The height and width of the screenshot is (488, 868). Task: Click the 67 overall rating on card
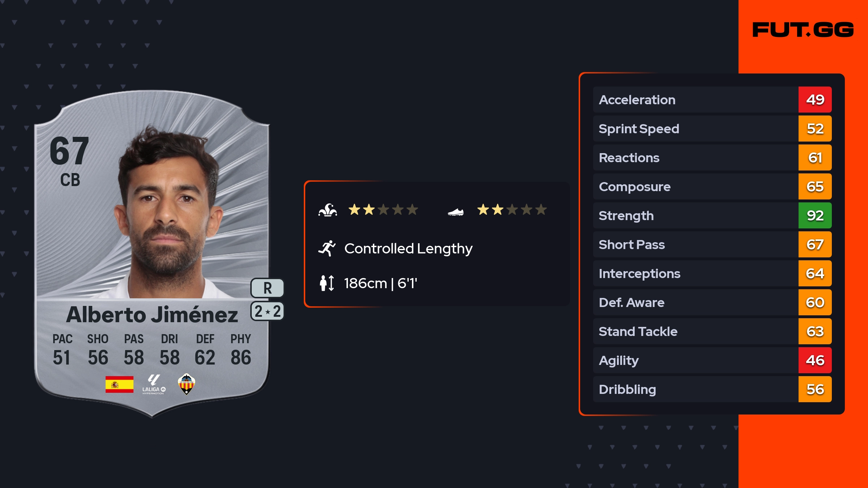point(69,151)
